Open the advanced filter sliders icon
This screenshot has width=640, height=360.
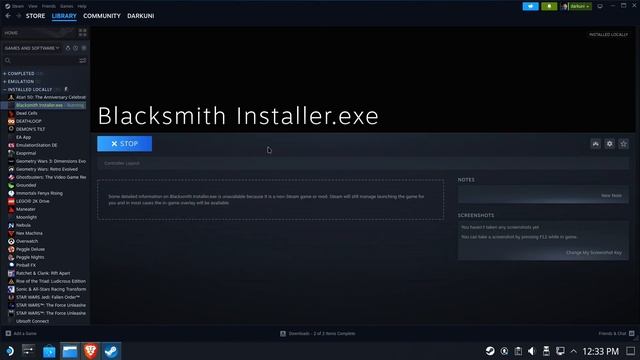point(82,60)
